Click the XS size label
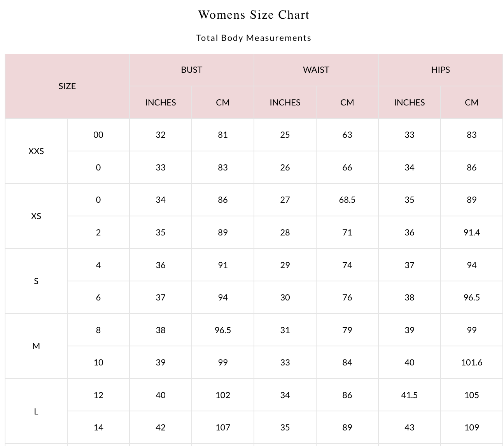The width and height of the screenshot is (504, 446). click(x=36, y=216)
